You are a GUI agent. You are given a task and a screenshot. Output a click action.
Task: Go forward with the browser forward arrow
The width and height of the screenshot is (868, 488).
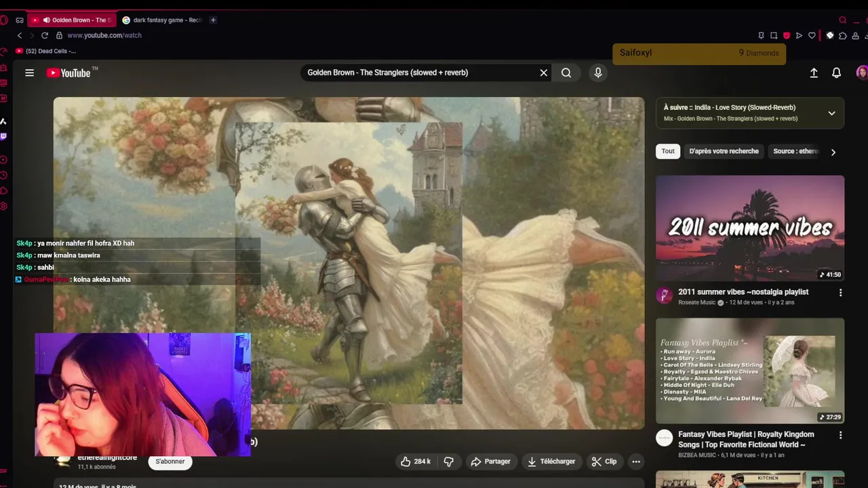[x=31, y=35]
